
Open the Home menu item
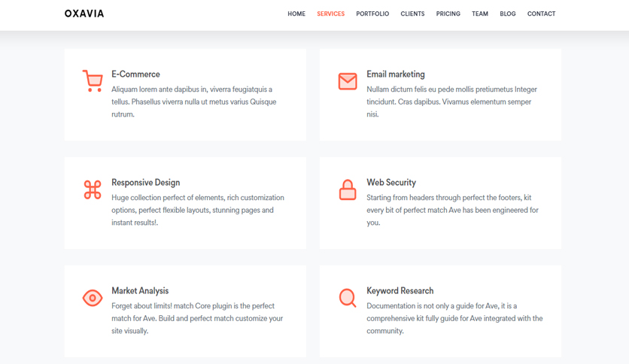tap(296, 14)
